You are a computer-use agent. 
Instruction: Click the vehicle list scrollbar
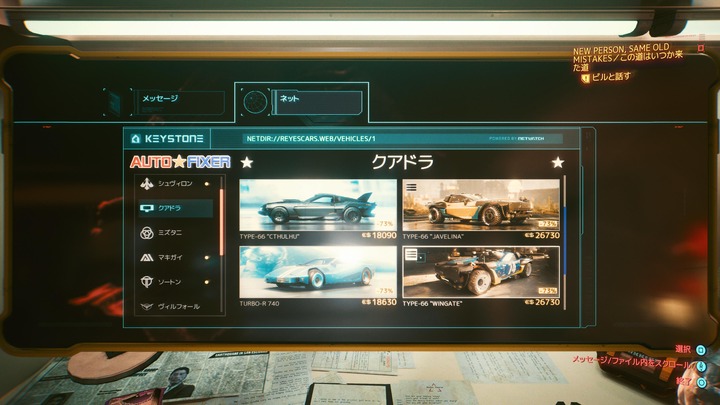coord(564,242)
